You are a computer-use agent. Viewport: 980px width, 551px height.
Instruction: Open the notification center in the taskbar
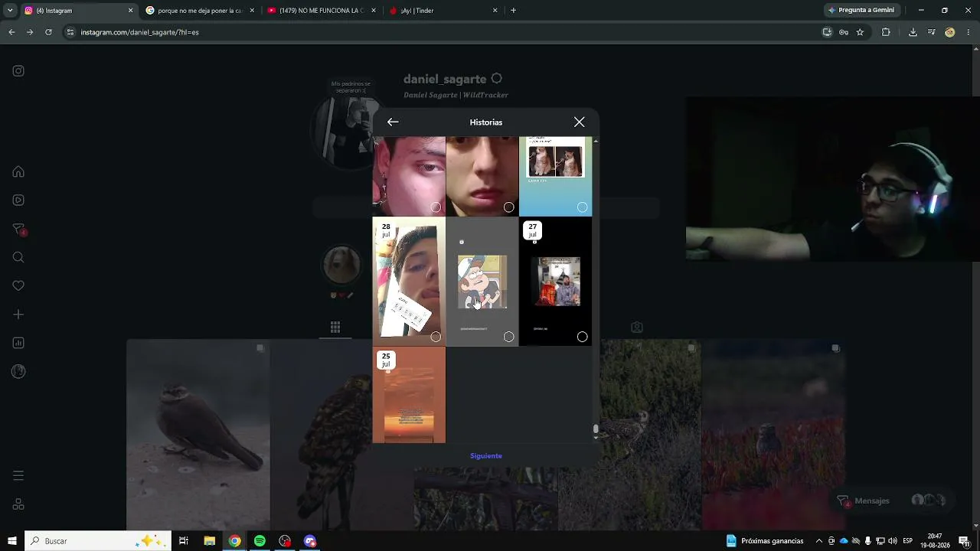pos(964,541)
